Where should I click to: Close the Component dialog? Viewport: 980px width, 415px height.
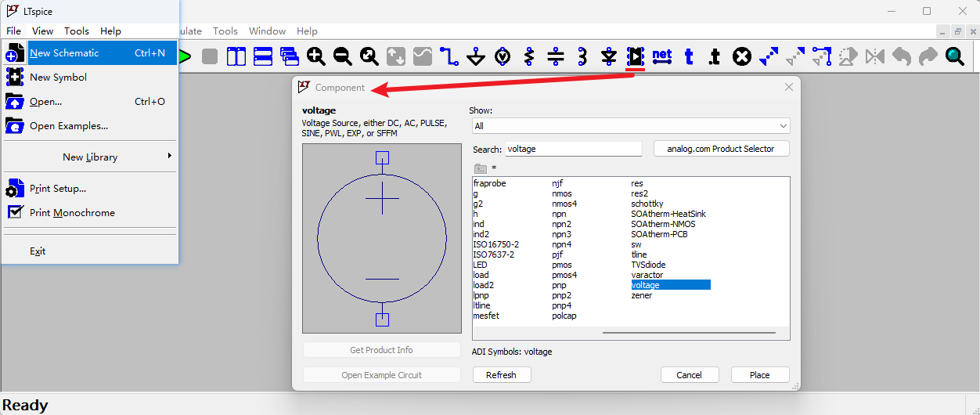[789, 88]
